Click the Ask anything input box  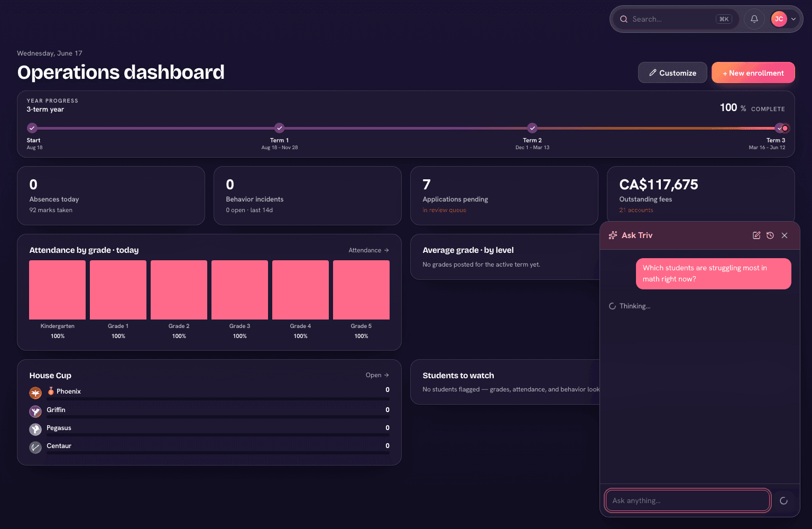688,500
